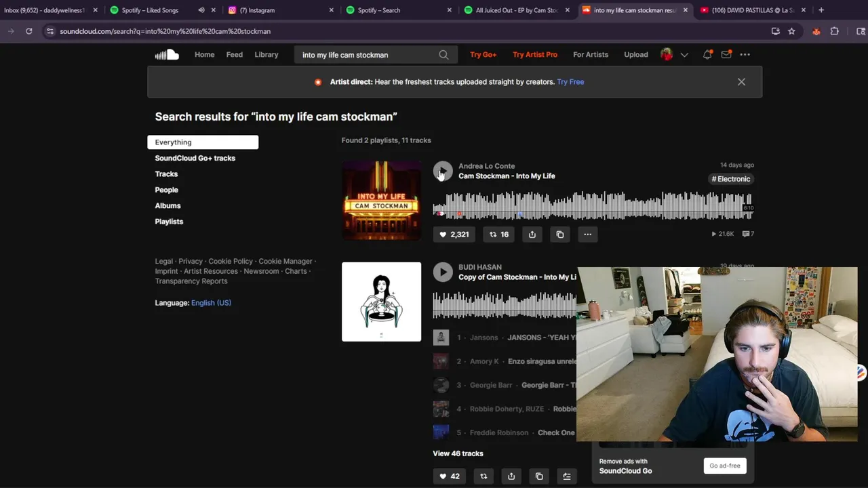Open the For Artists page
Image resolution: width=868 pixels, height=488 pixels.
pyautogui.click(x=591, y=55)
